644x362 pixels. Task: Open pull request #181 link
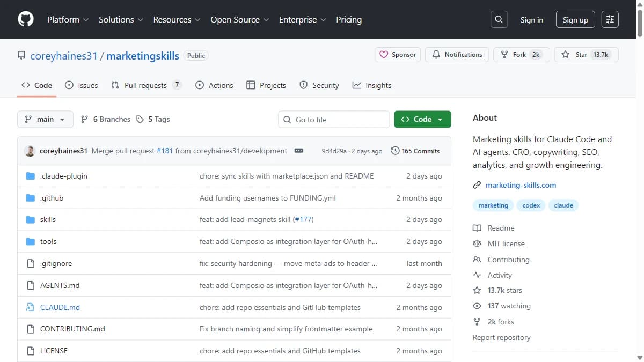(x=165, y=151)
